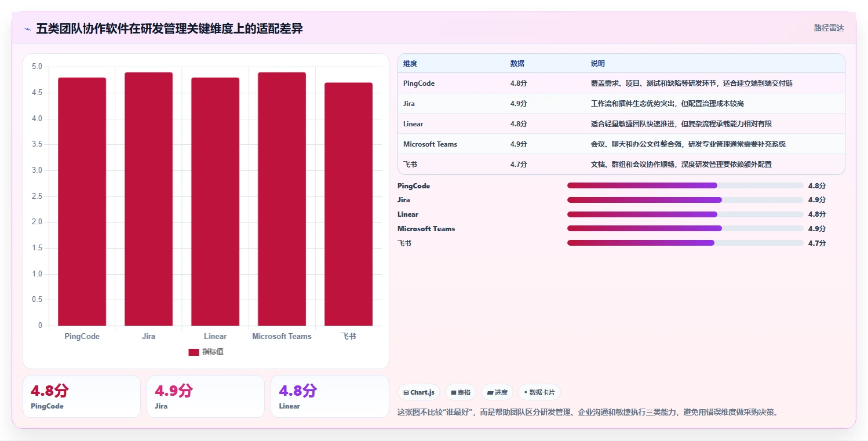Click the 维度 column header
Viewport: 868px width, 441px height.
click(x=410, y=64)
